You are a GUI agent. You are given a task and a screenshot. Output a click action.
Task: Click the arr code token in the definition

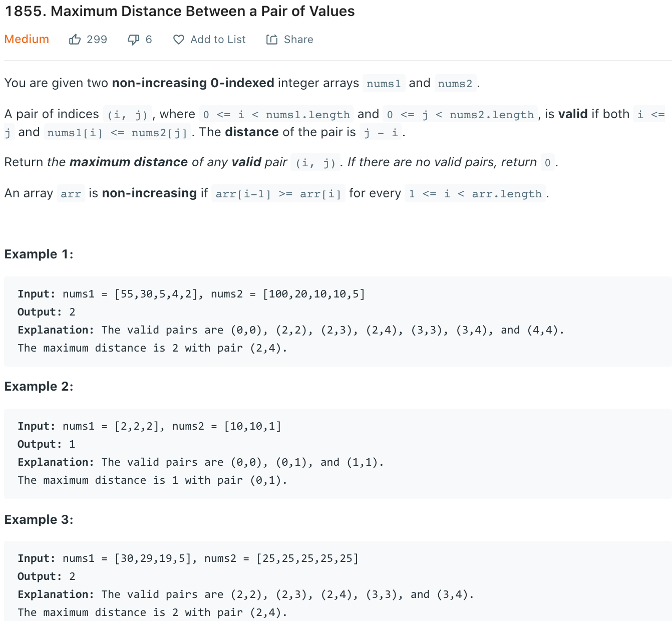pos(71,193)
